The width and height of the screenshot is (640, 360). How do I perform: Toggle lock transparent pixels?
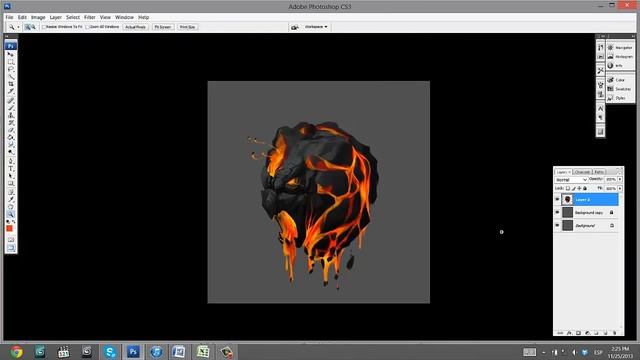click(568, 189)
